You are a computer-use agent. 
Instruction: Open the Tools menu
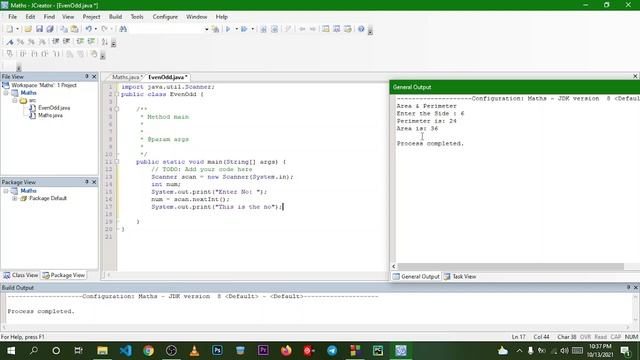point(137,17)
